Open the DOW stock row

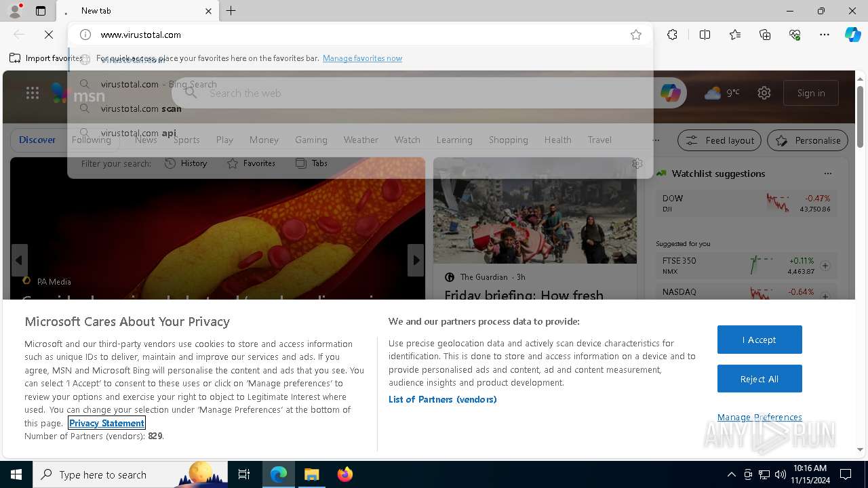[746, 203]
